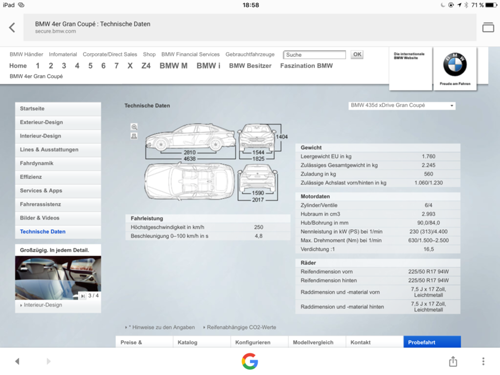Screen dimensions: 500x375
Task: Tap the Google logo in bottom bar
Action: [250, 362]
